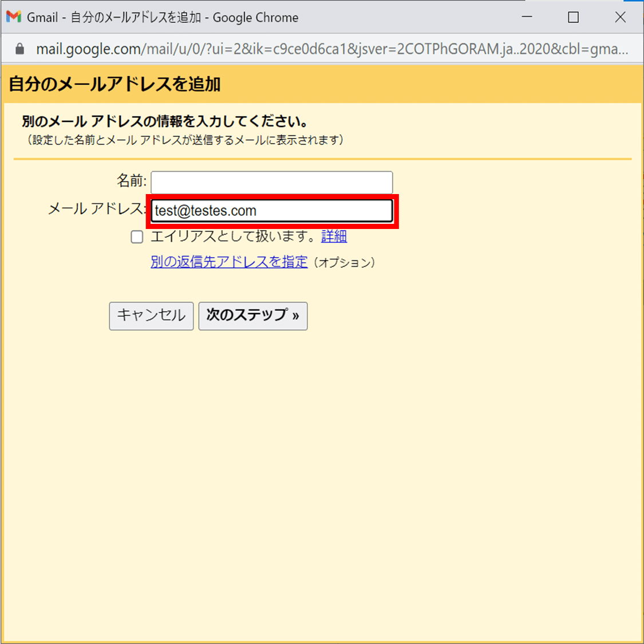Click the Gmail favicon in the title bar
644x644 pixels.
click(x=13, y=17)
